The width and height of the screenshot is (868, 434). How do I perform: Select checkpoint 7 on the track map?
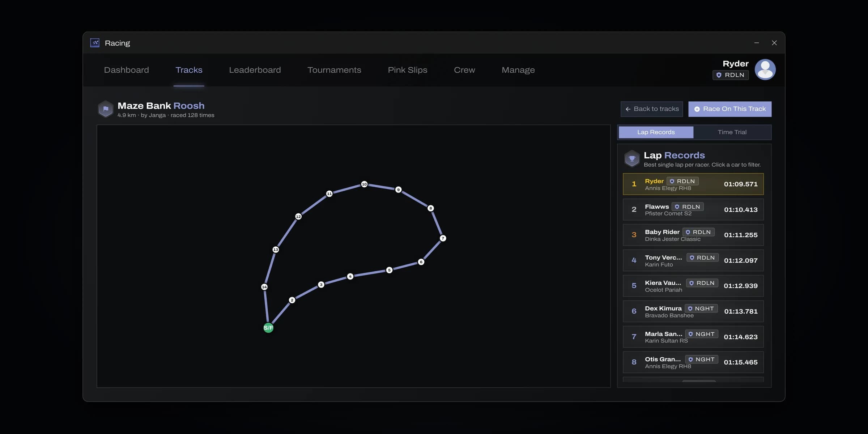pos(443,238)
